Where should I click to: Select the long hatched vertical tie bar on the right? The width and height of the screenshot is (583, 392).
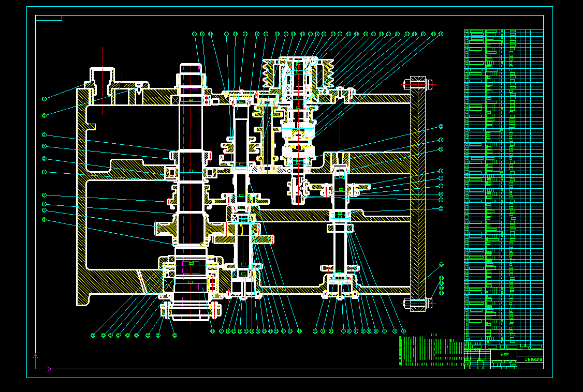coord(417,193)
